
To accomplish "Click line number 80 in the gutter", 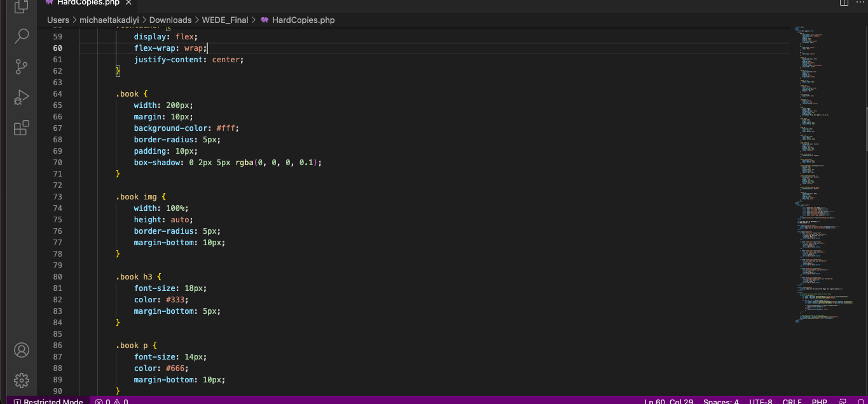I will (58, 277).
